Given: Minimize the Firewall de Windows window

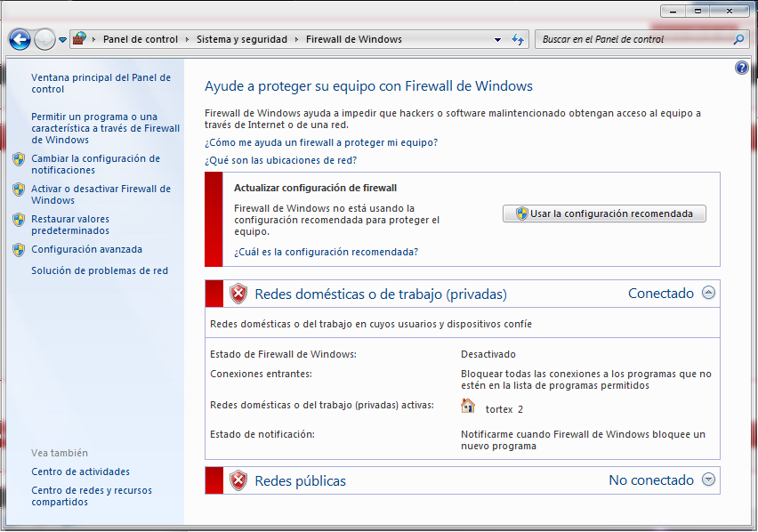Looking at the screenshot, I should tap(673, 11).
